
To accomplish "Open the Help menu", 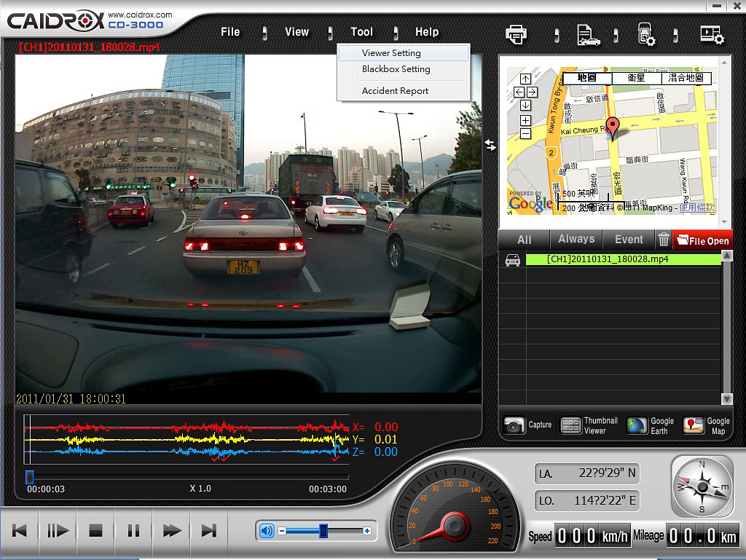I will (427, 32).
